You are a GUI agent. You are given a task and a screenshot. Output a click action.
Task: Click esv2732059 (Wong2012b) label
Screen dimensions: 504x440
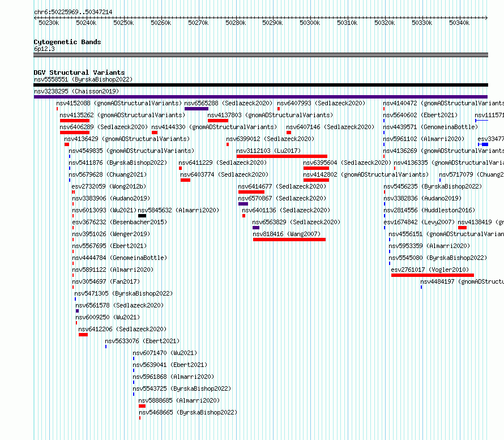tap(109, 186)
